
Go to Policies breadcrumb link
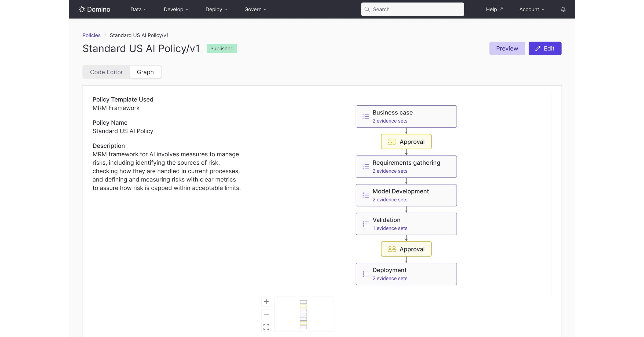[91, 35]
